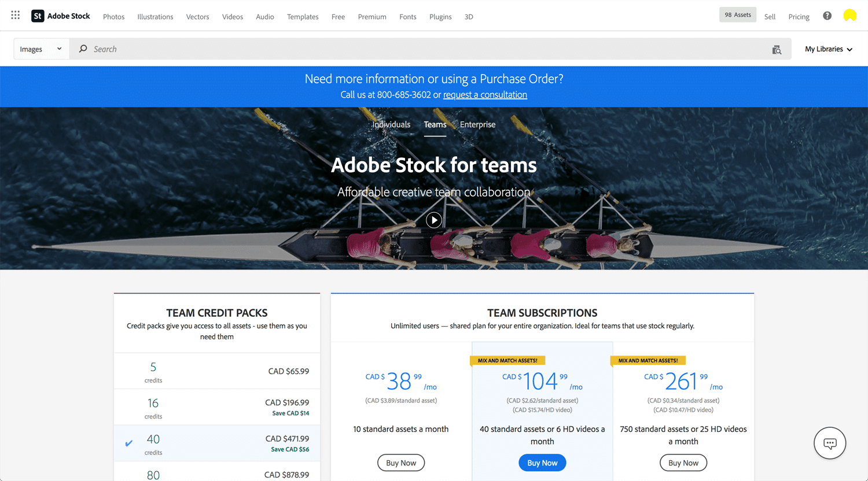Go to Photos in the navigation

tap(113, 17)
